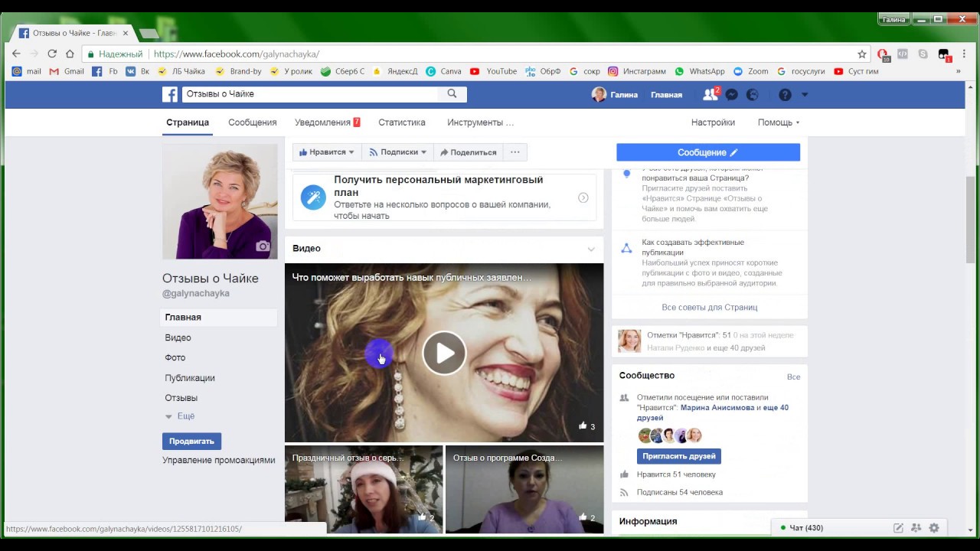Open notifications globe icon

click(753, 95)
